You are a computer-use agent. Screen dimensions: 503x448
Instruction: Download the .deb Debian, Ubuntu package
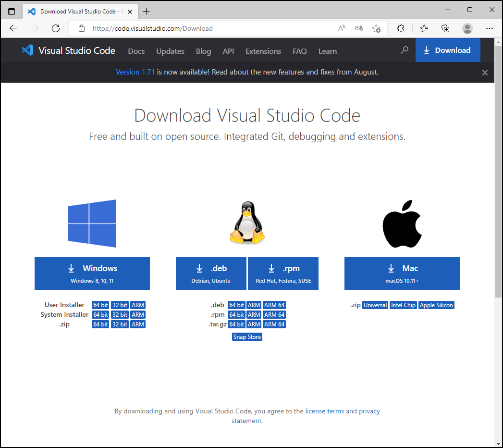click(x=211, y=274)
